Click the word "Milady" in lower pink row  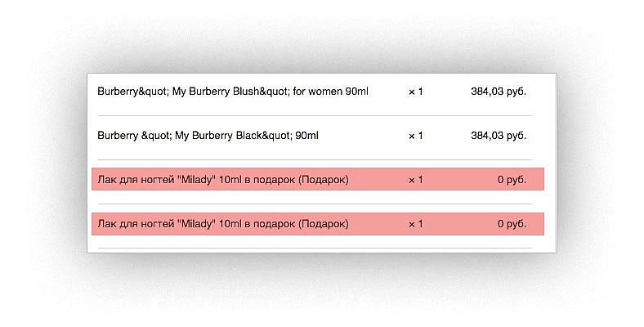198,224
